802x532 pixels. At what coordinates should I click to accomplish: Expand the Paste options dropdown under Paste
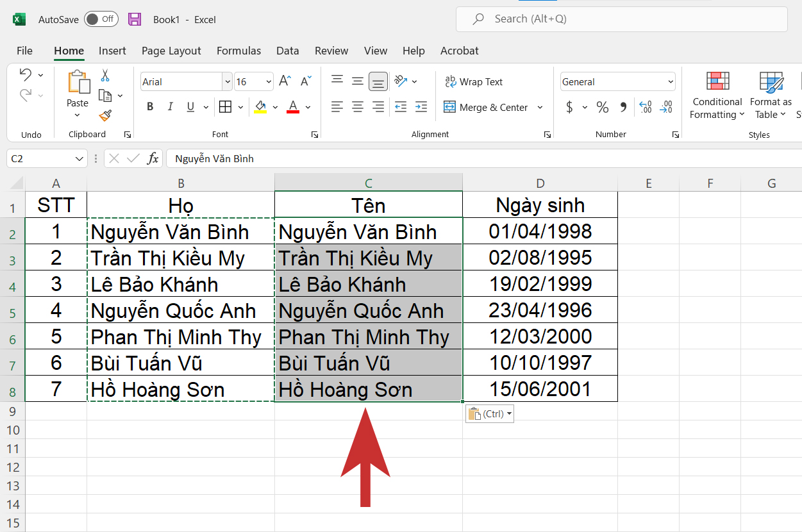[78, 115]
